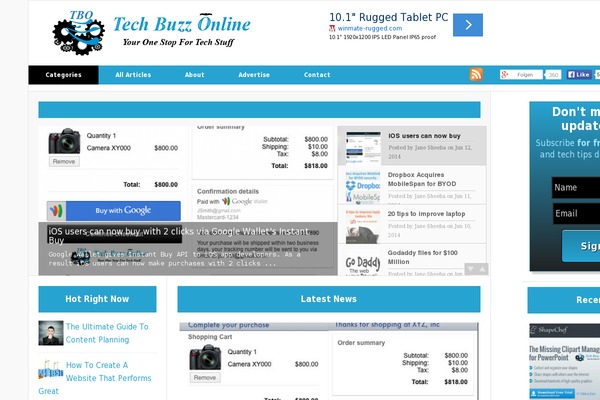600x400 pixels.
Task: Click the Google+ follower count 360
Action: (x=553, y=75)
